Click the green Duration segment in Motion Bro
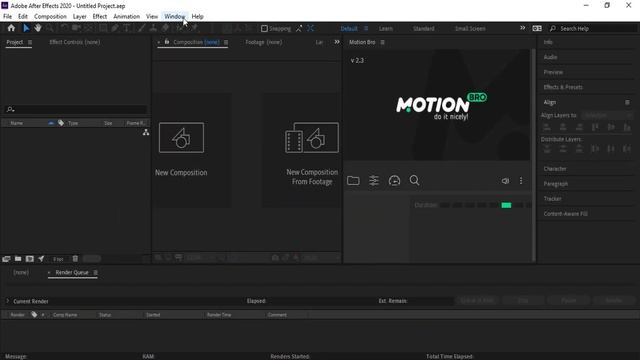Viewport: 640px width, 360px height. pos(506,205)
